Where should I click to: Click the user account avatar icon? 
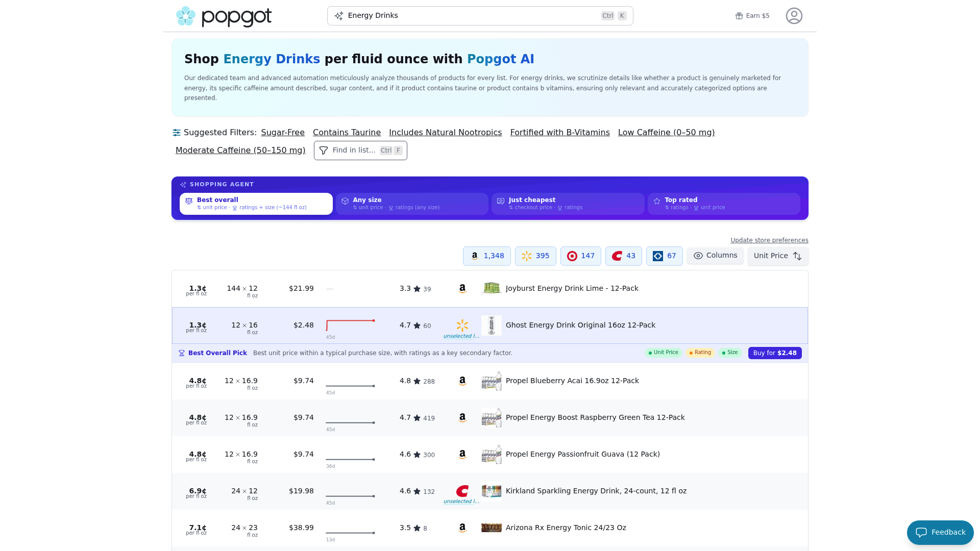(794, 16)
